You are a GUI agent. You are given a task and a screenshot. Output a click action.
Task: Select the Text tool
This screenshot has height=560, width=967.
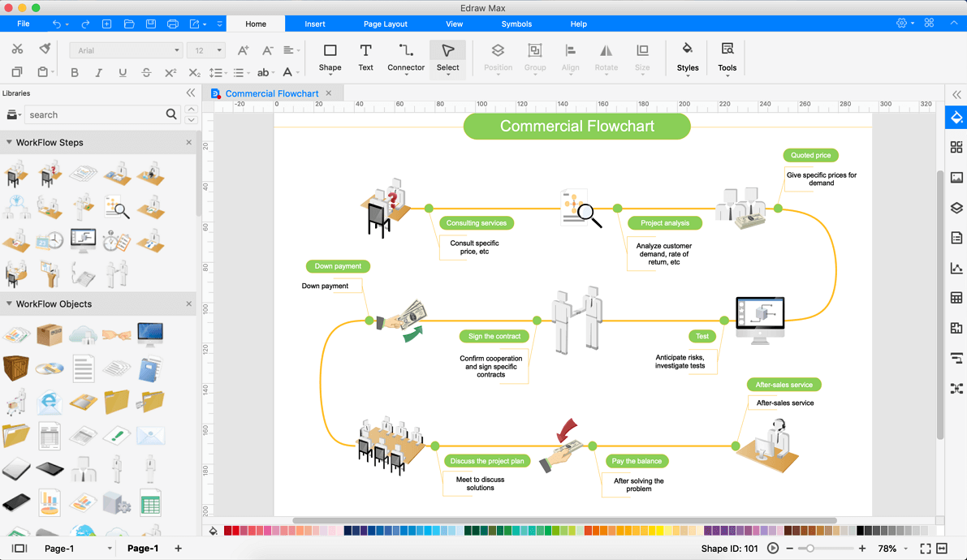365,58
